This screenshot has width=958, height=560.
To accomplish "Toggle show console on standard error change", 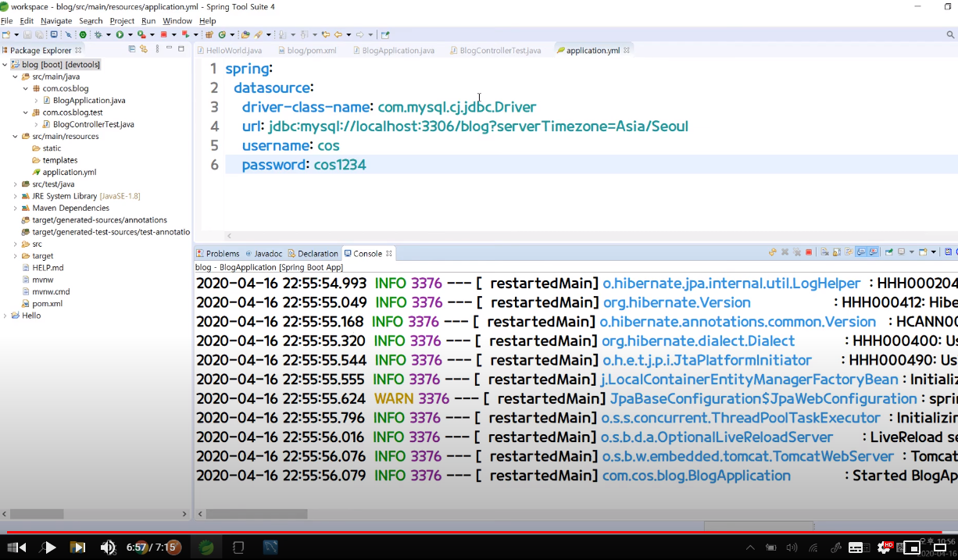I will [874, 252].
